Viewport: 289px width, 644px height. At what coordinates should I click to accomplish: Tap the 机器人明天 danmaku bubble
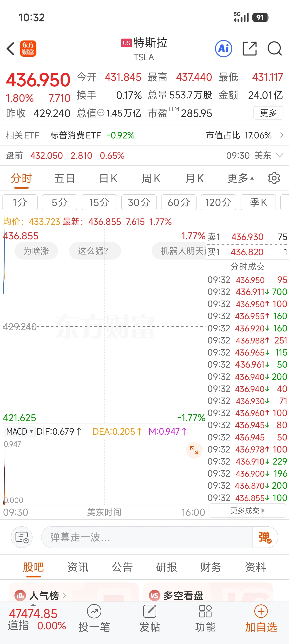(x=179, y=251)
